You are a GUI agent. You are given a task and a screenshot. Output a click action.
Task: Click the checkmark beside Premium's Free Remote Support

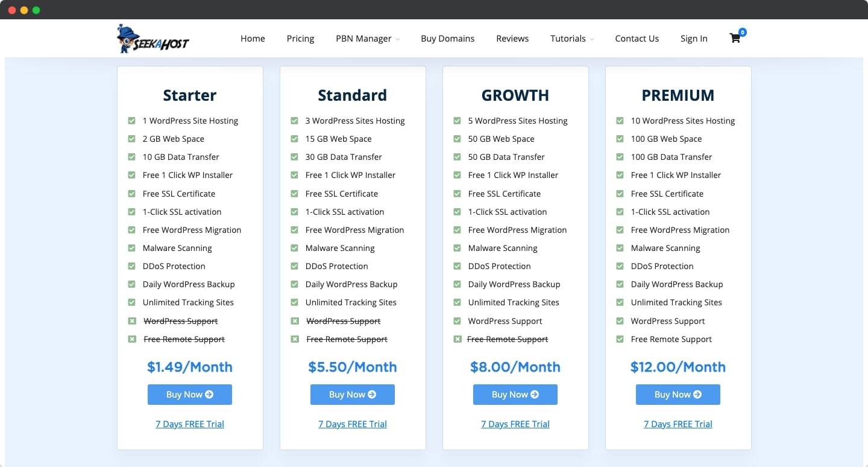pos(620,339)
